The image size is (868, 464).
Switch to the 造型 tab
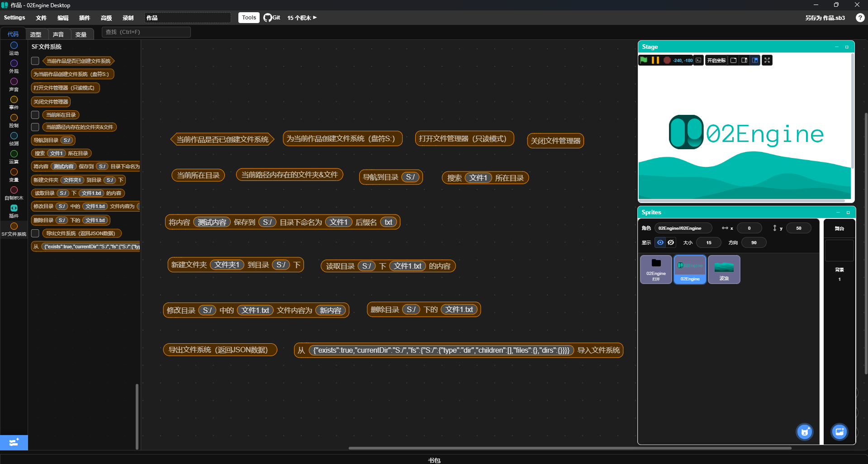click(36, 34)
